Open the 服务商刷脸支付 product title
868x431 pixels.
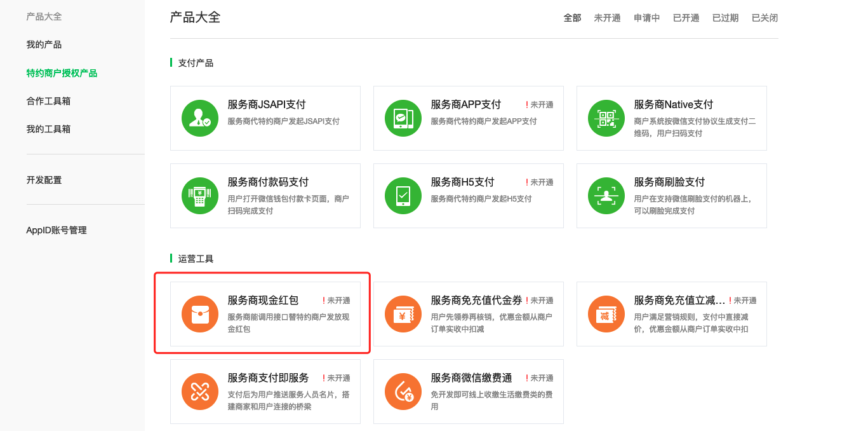[669, 182]
